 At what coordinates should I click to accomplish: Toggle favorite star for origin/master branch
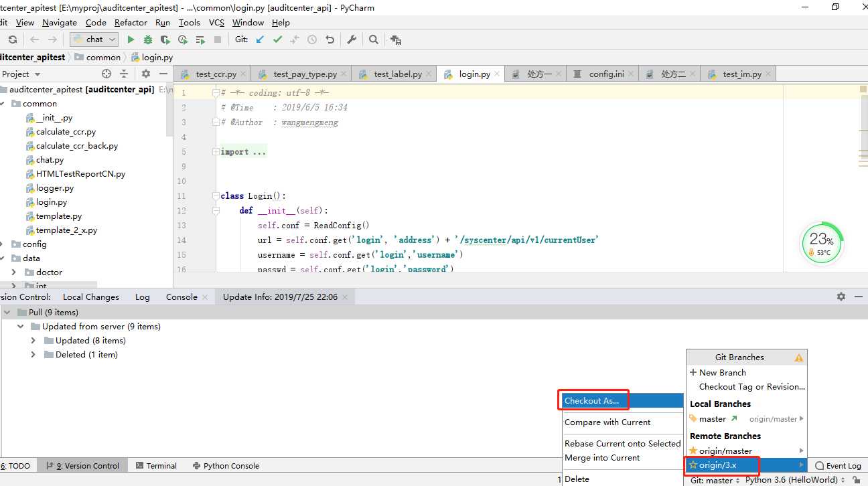click(693, 451)
